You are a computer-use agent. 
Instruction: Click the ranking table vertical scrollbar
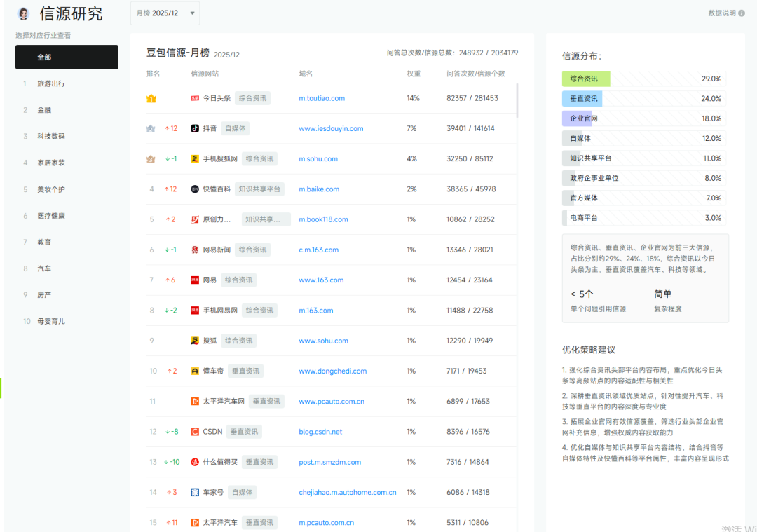pos(517,101)
